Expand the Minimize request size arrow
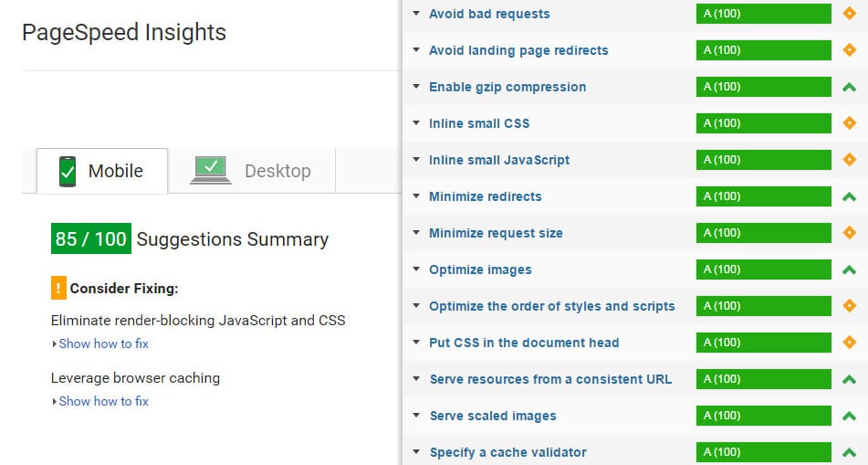Viewport: 868px width, 465px height. point(416,233)
